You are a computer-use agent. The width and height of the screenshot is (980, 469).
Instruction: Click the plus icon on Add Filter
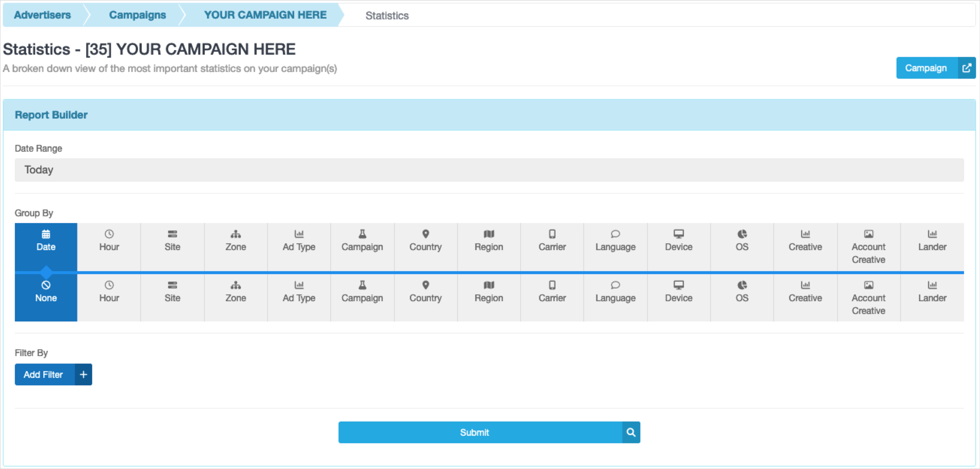pos(83,375)
